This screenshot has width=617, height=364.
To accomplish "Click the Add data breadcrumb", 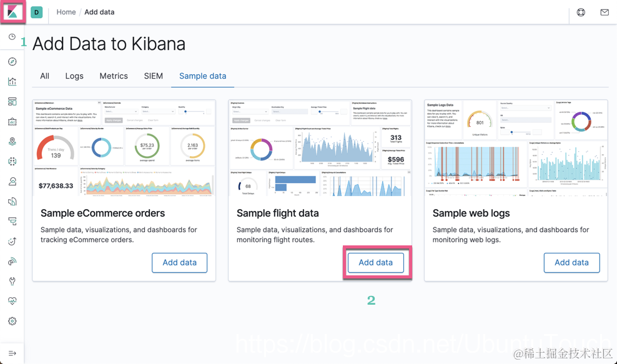I will 99,12.
